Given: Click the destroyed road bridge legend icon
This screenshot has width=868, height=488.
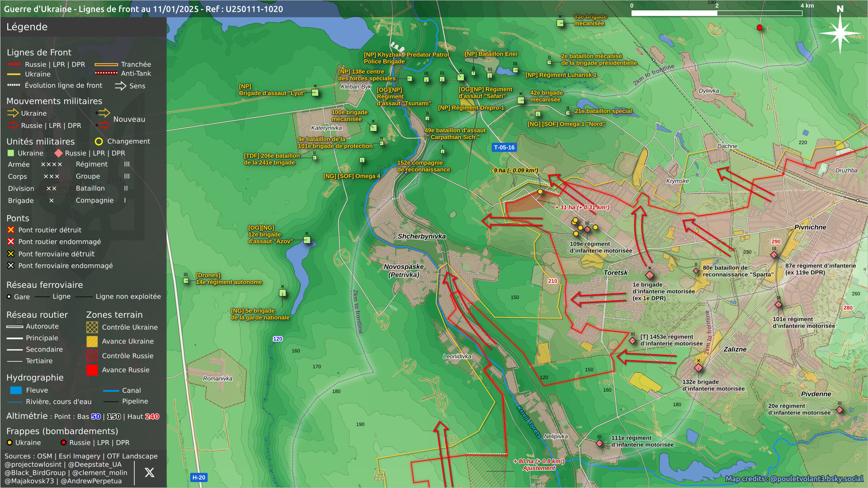Looking at the screenshot, I should 11,230.
